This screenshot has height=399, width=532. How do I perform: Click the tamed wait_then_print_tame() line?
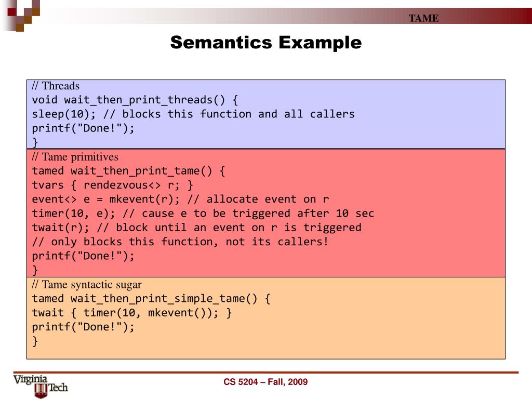click(128, 171)
